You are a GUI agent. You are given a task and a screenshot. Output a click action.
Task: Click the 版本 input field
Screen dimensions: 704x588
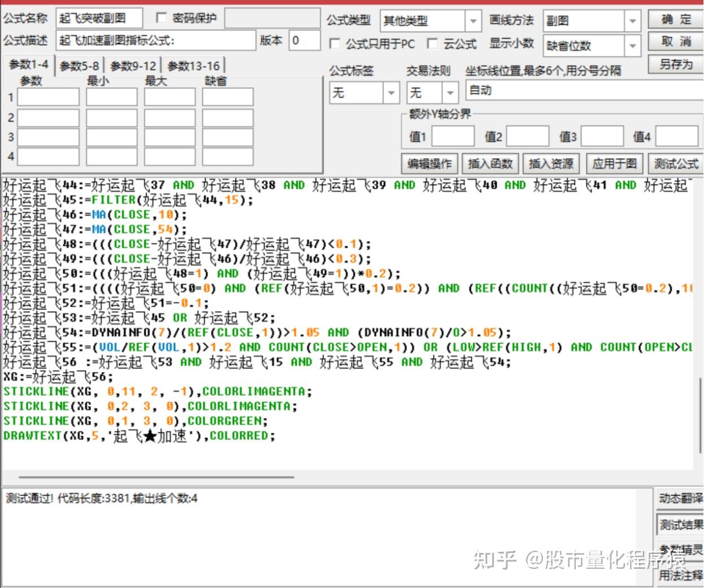coord(304,40)
